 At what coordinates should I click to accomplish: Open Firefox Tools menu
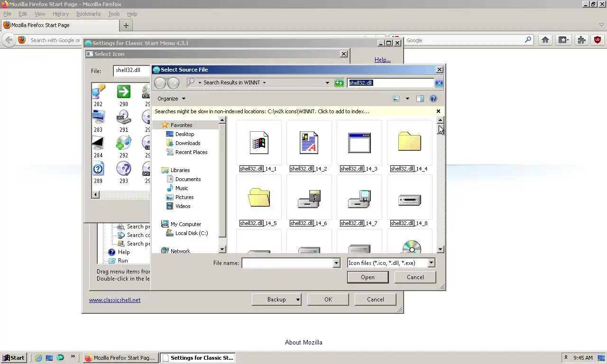tap(114, 14)
